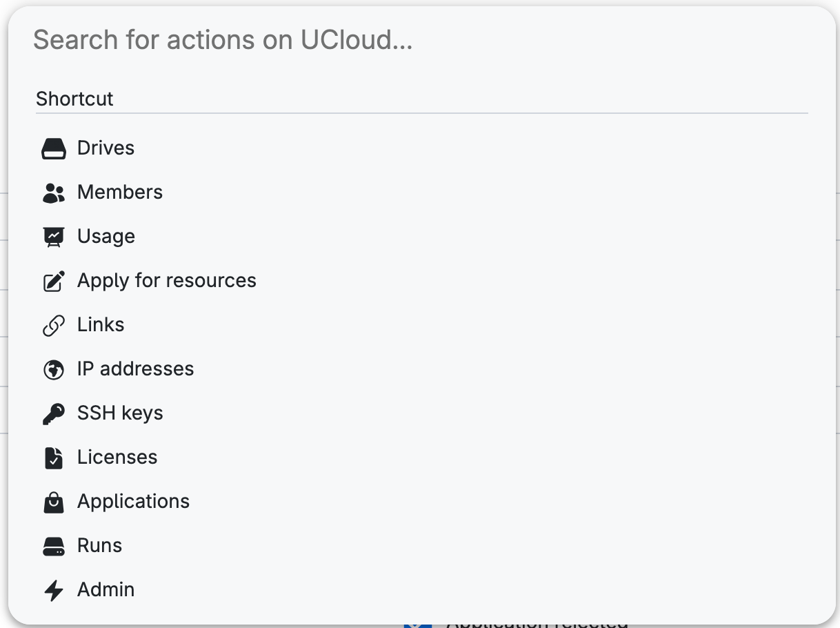
Task: Click the Members people icon
Action: pyautogui.click(x=54, y=193)
